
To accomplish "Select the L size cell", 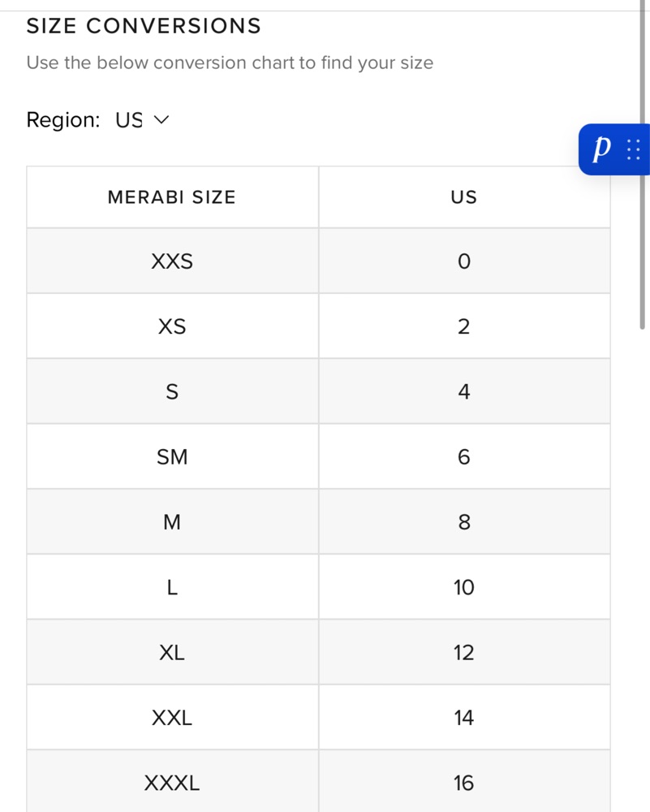I will click(172, 587).
